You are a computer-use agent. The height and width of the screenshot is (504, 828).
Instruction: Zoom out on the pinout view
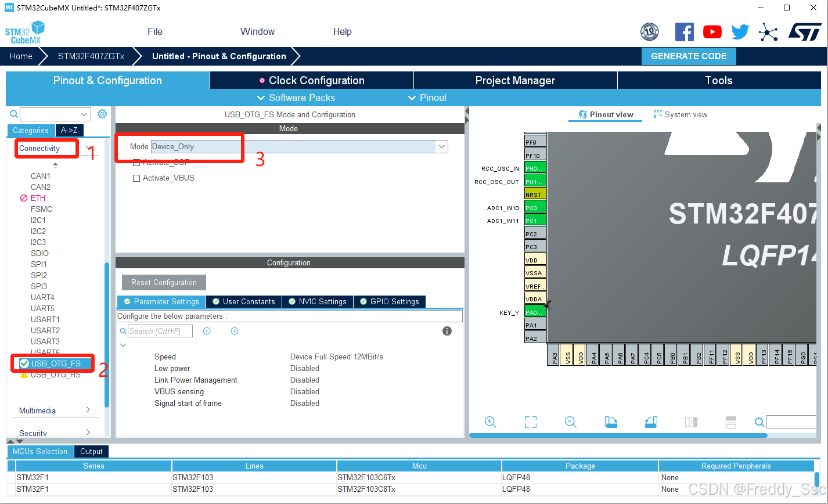pyautogui.click(x=570, y=422)
